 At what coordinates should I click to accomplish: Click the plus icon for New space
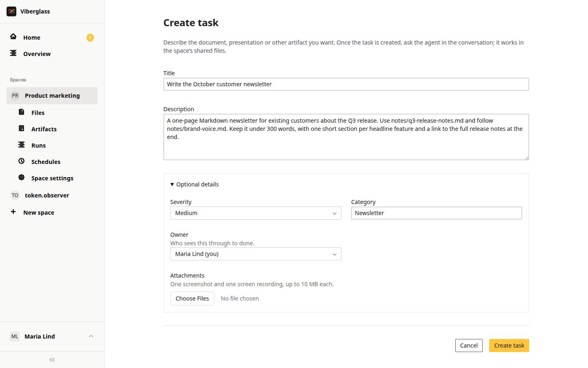(x=13, y=212)
